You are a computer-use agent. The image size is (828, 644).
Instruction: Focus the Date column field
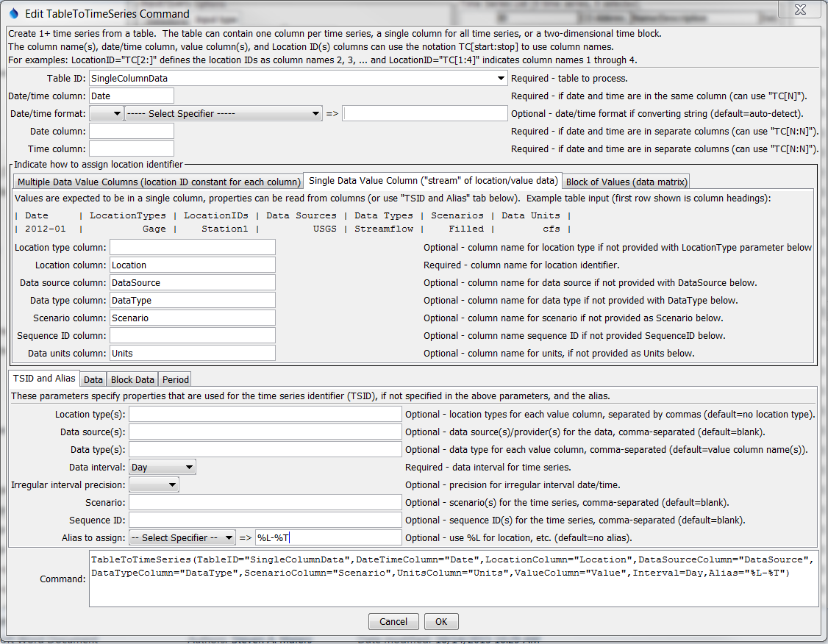(x=132, y=132)
